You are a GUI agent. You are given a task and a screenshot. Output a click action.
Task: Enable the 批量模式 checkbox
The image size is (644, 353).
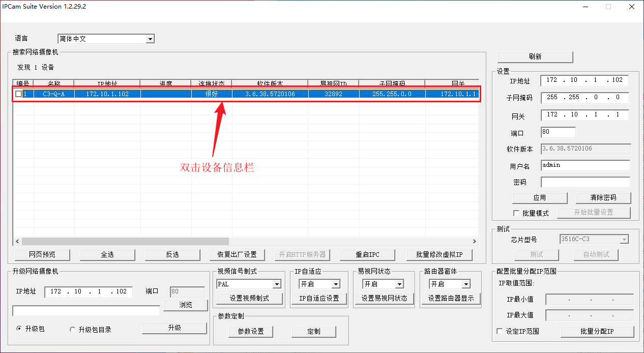click(516, 213)
